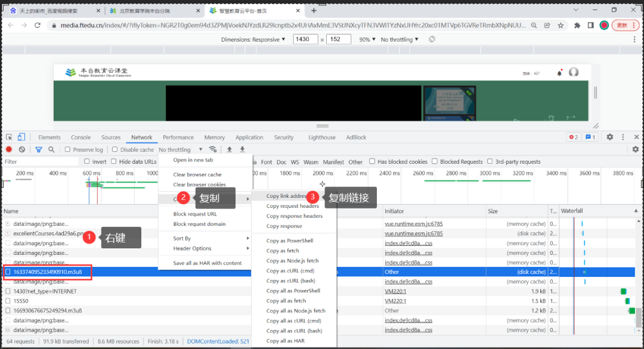Toggle the network filter funnel icon
The width and height of the screenshot is (644, 349).
(39, 149)
